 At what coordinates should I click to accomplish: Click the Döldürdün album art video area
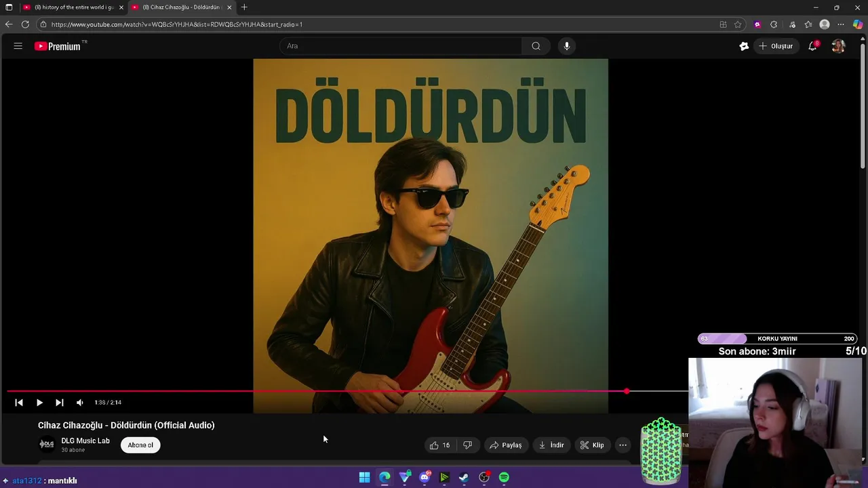click(x=431, y=235)
